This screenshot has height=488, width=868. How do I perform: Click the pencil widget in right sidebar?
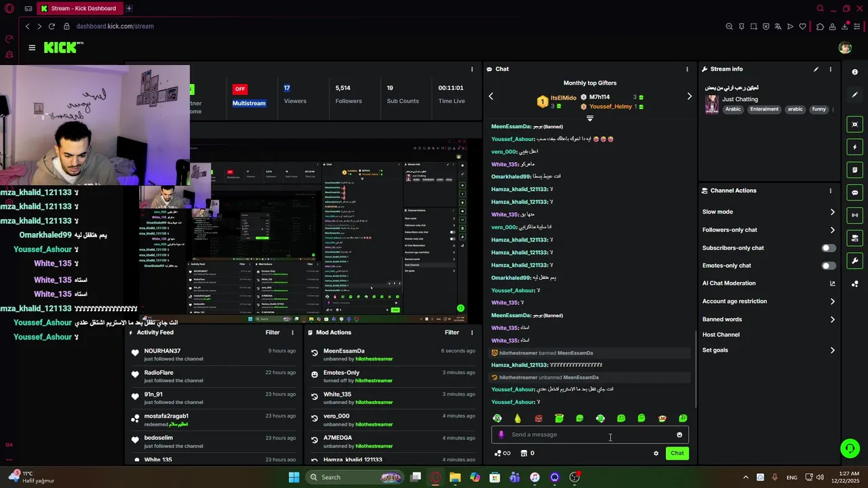[854, 95]
